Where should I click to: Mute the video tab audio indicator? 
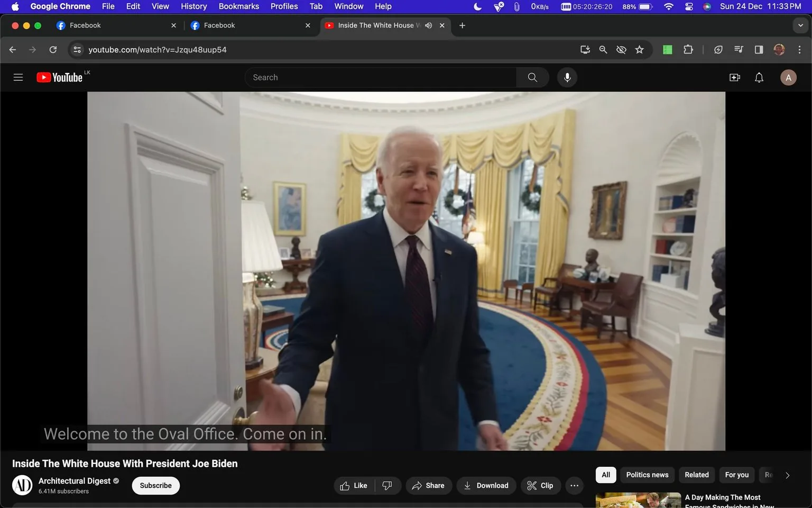pyautogui.click(x=428, y=25)
